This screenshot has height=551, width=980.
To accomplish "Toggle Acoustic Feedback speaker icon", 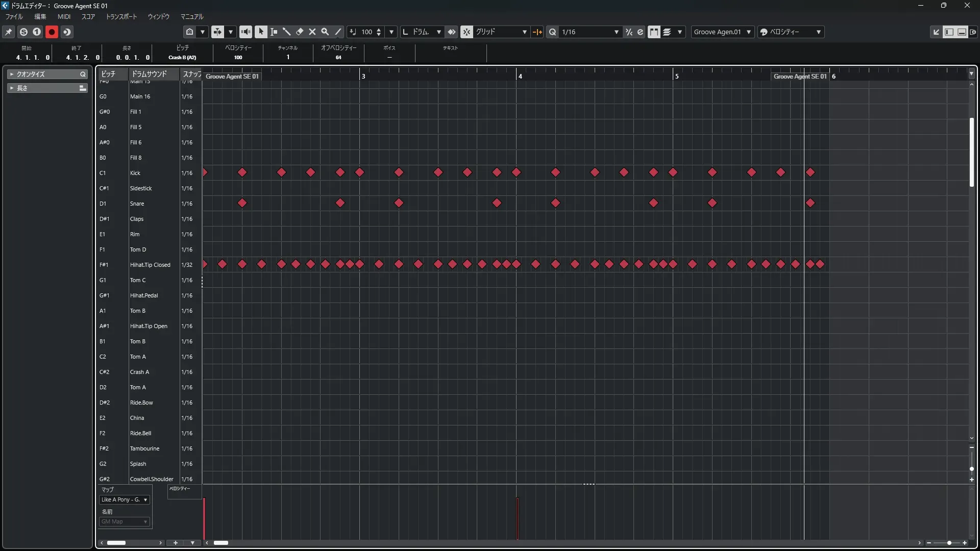I will tap(246, 32).
